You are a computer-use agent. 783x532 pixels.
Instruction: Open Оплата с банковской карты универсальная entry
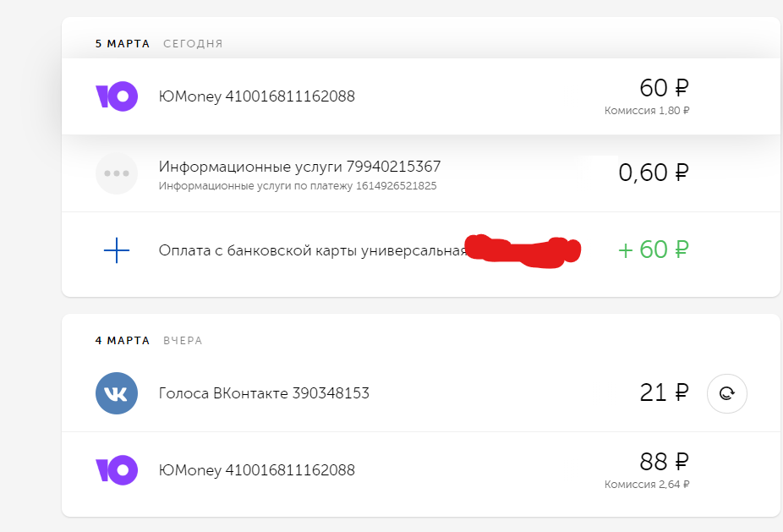pos(312,250)
